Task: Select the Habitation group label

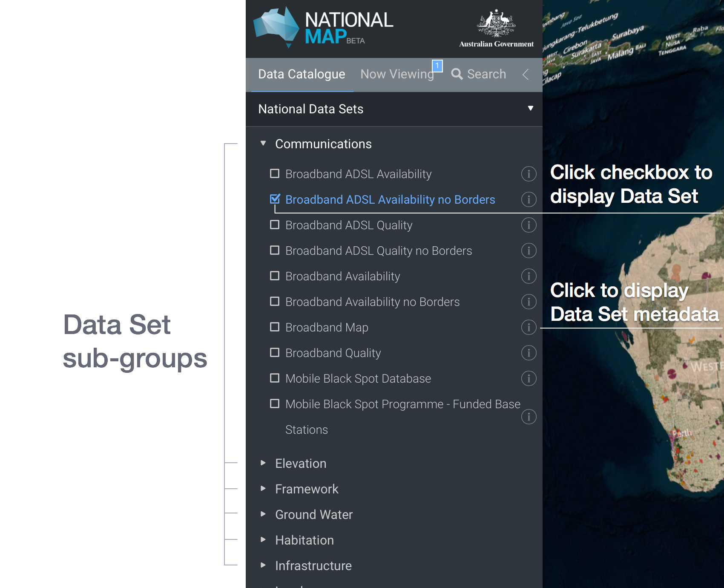Action: point(305,540)
